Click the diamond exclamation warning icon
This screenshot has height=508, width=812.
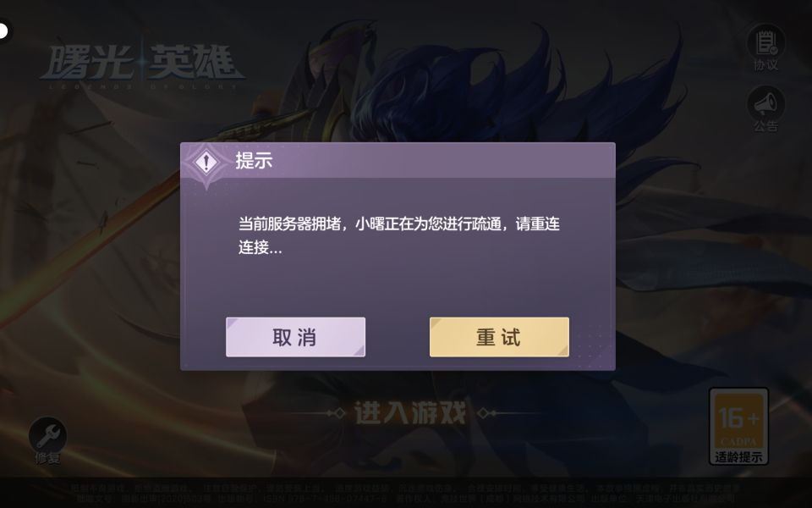(x=206, y=162)
